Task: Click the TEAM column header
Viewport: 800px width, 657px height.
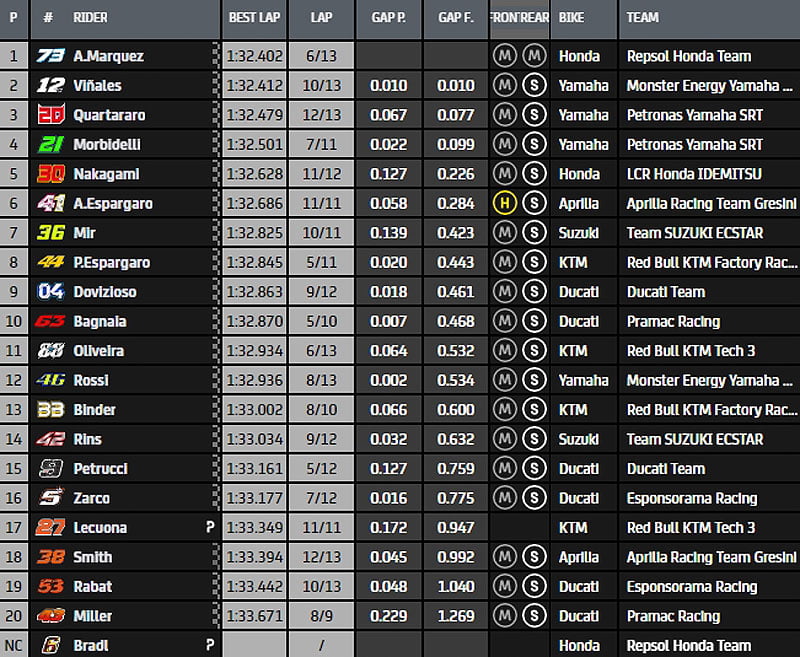Action: (x=643, y=18)
